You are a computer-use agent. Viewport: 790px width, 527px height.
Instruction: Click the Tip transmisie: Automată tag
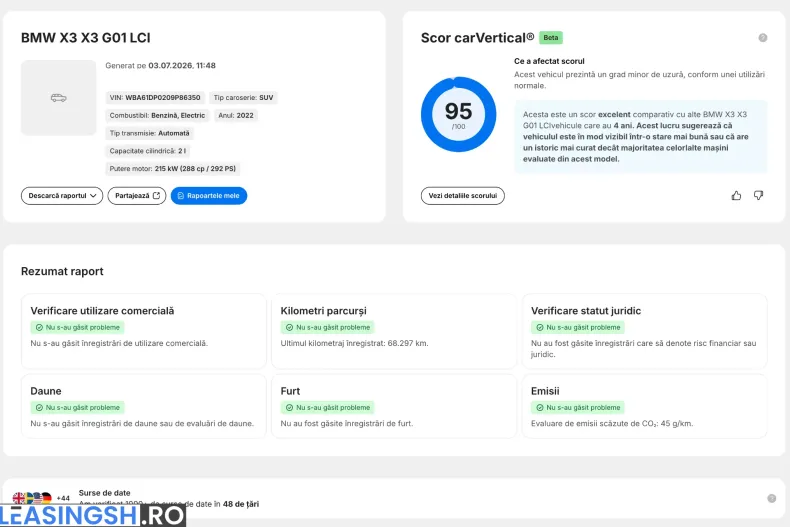150,133
